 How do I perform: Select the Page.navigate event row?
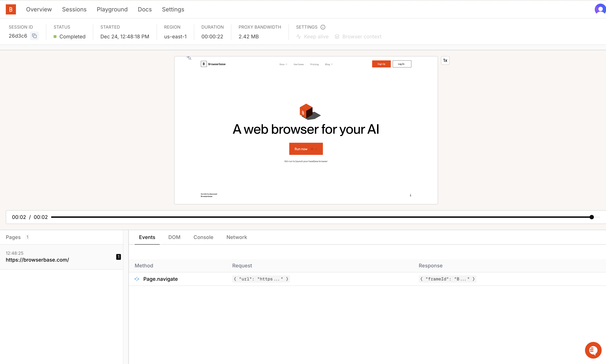(367, 279)
